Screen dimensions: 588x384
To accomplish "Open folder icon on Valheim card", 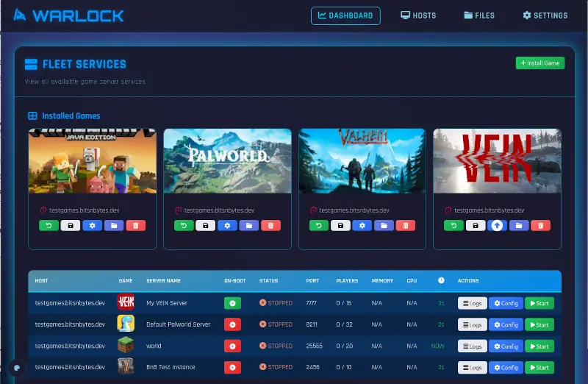I will click(x=384, y=226).
